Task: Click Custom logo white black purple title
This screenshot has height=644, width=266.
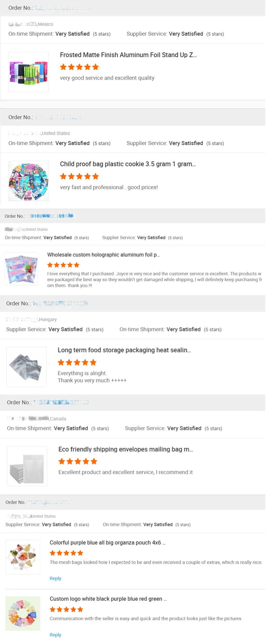Action: [x=108, y=599]
